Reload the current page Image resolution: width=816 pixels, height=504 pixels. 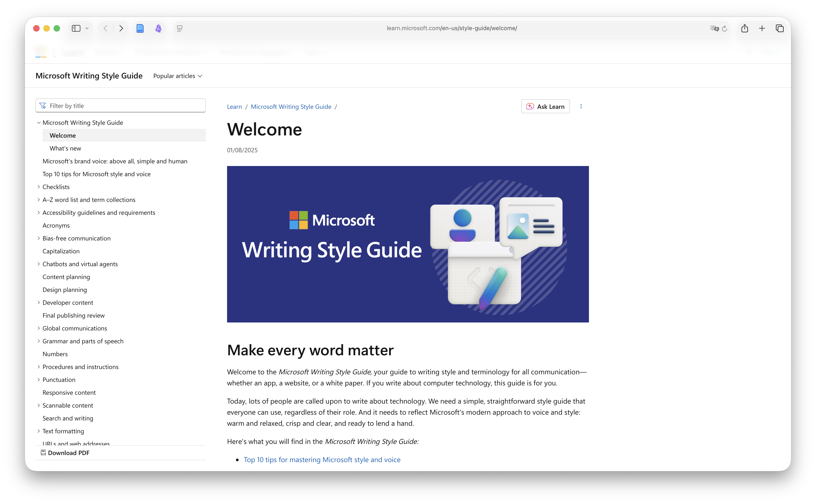point(724,28)
